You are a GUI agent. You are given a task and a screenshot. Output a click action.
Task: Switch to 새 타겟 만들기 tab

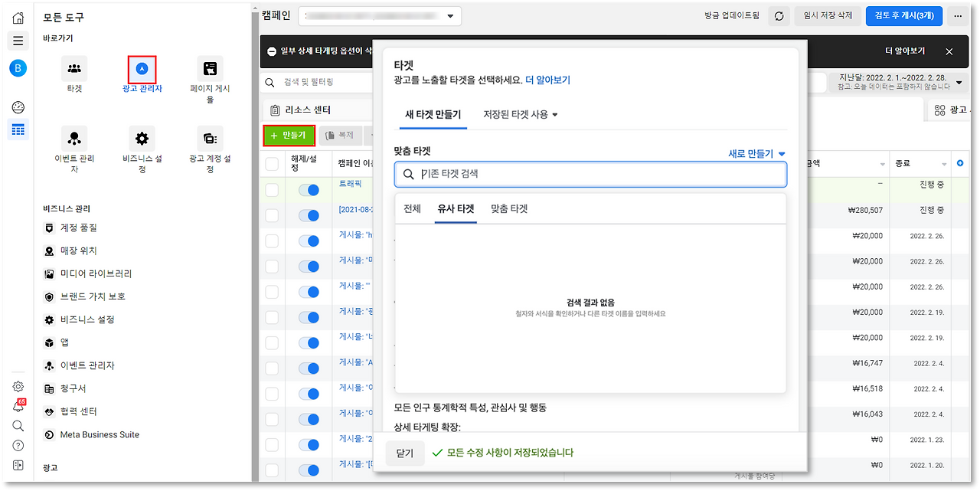(x=433, y=114)
